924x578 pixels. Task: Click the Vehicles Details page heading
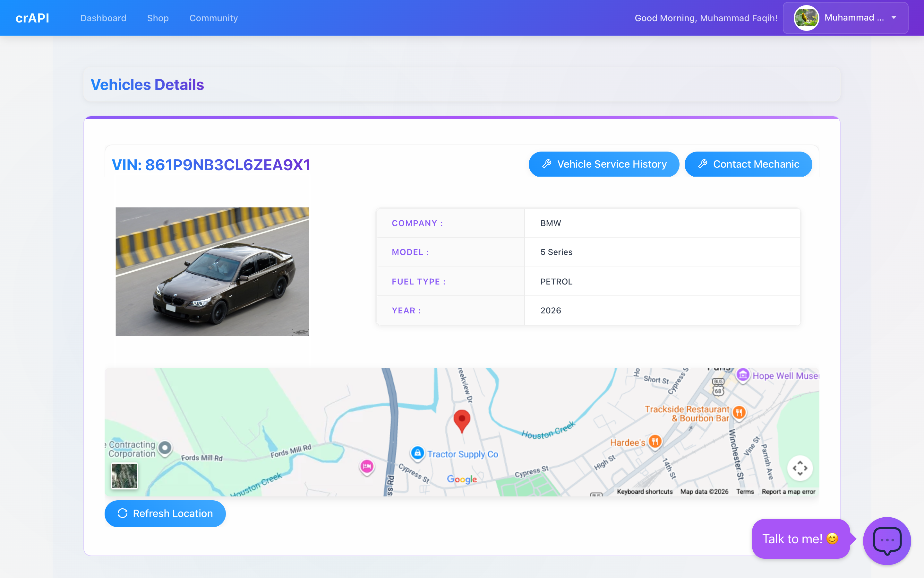coord(147,84)
